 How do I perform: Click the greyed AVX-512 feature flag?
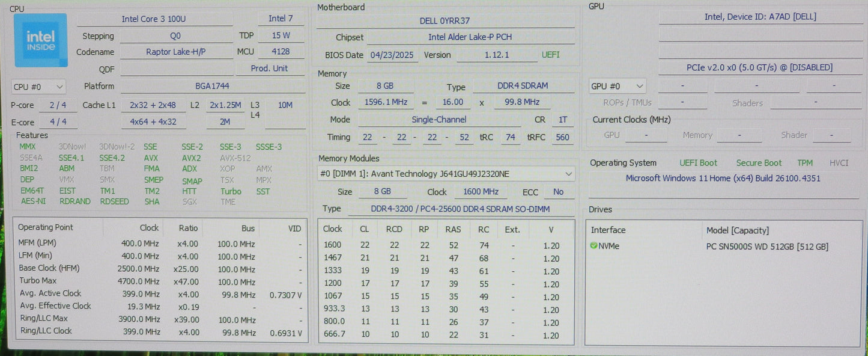(234, 158)
